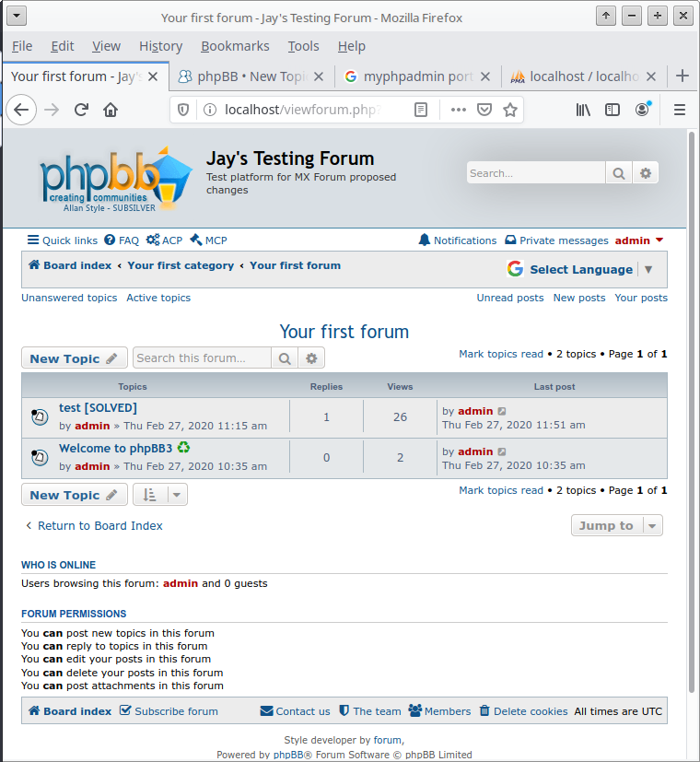The height and width of the screenshot is (762, 700).
Task: Open the File menu
Action: click(22, 46)
